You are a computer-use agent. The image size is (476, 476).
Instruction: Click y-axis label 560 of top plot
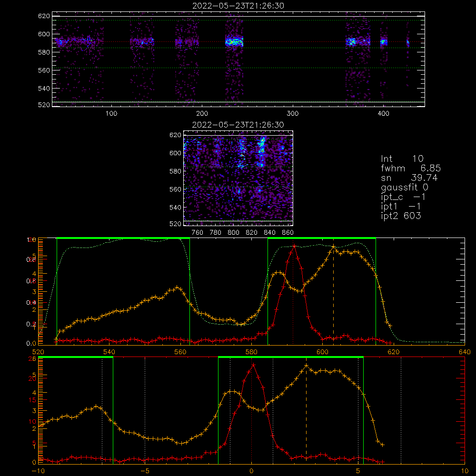(44, 70)
